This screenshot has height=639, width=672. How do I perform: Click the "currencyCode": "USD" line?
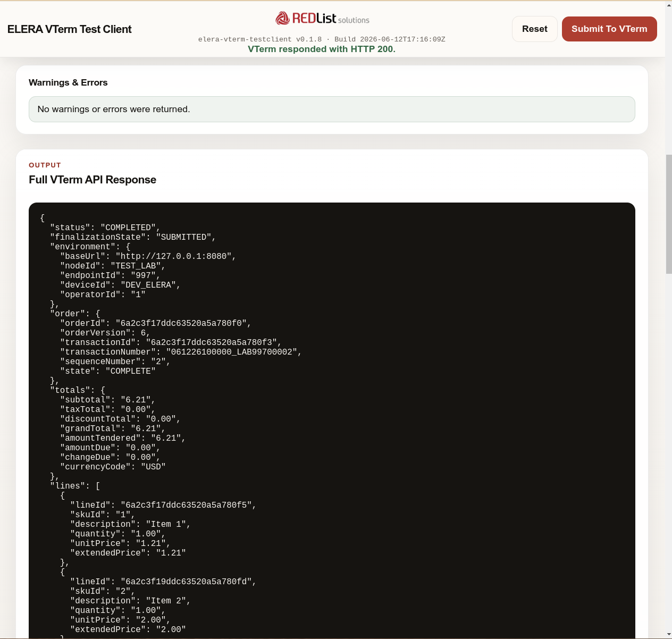[113, 467]
